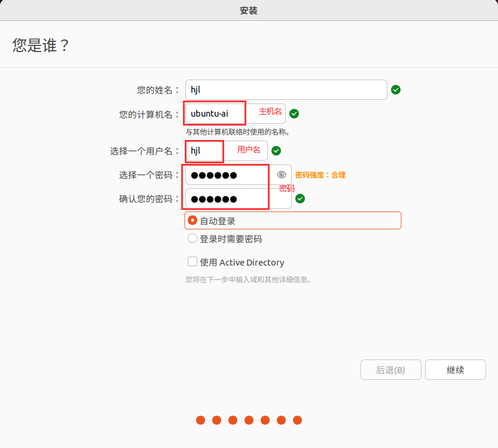Click the 您的计算机名 label
Screen dimensions: 498x448
tap(149, 114)
